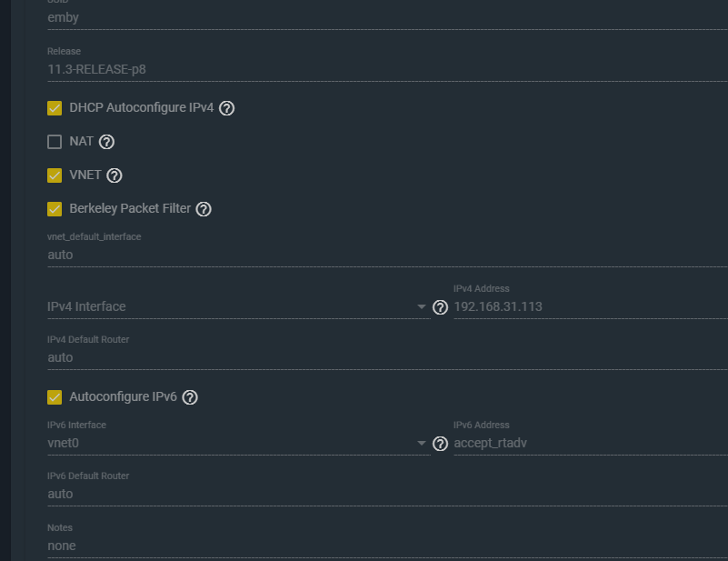Viewport: 728px width, 561px height.
Task: Click the VNET help question mark
Action: [x=115, y=175]
